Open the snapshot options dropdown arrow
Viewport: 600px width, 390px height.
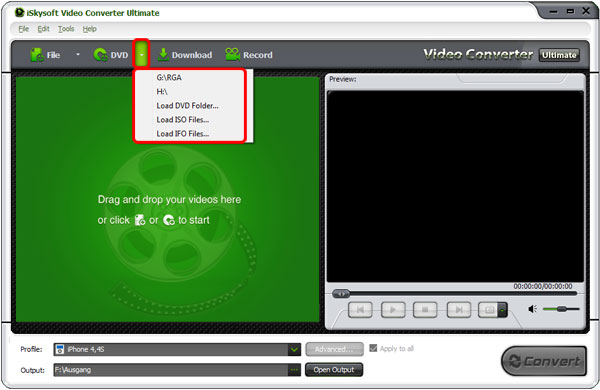tap(503, 310)
